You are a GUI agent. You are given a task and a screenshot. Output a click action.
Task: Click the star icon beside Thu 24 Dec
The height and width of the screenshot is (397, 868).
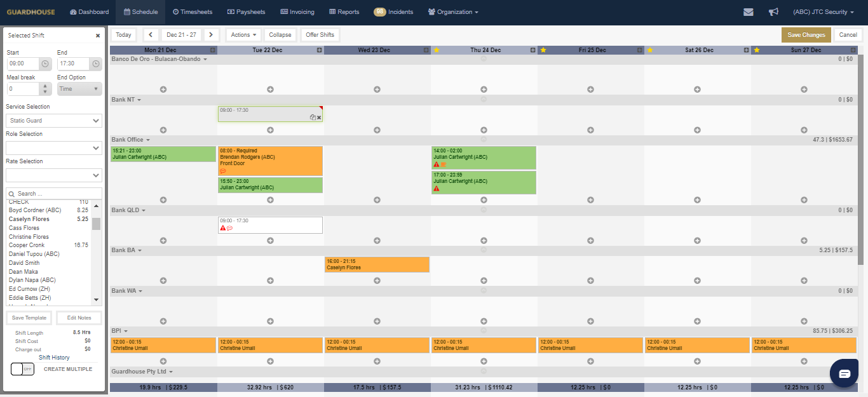click(x=437, y=50)
